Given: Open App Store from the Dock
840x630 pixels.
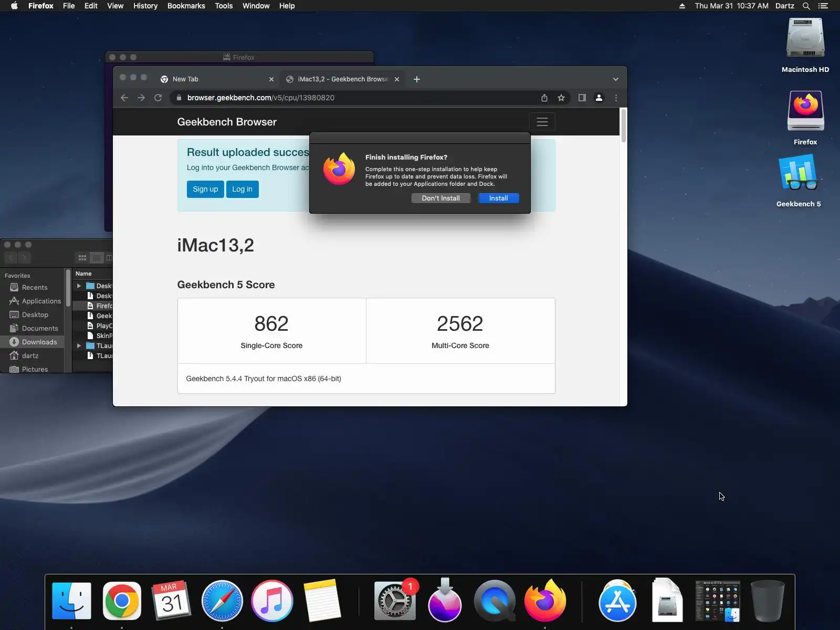Looking at the screenshot, I should 617,601.
